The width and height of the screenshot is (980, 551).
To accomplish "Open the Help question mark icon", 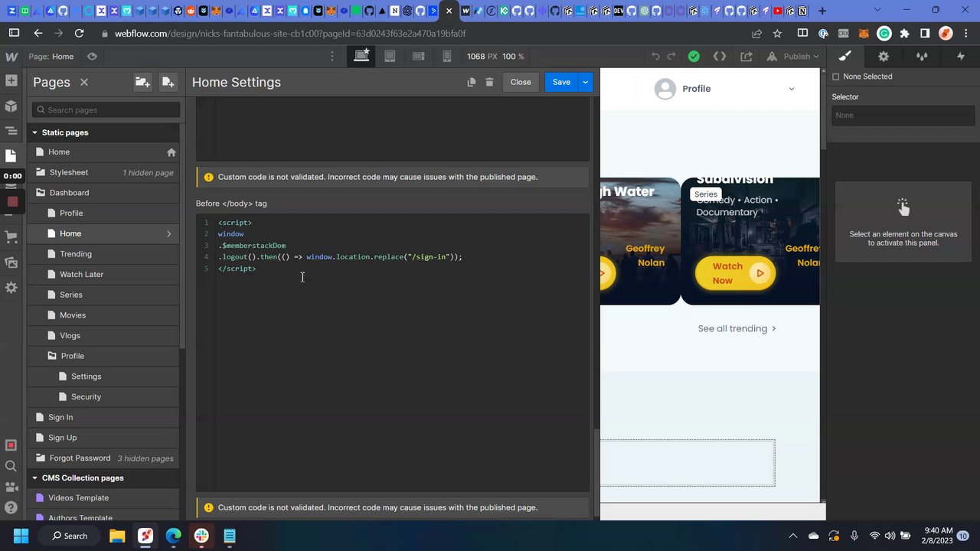I will [11, 507].
